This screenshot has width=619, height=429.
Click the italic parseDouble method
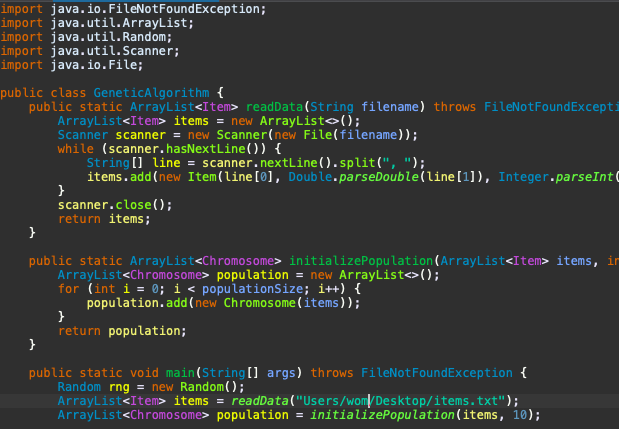[x=379, y=177]
